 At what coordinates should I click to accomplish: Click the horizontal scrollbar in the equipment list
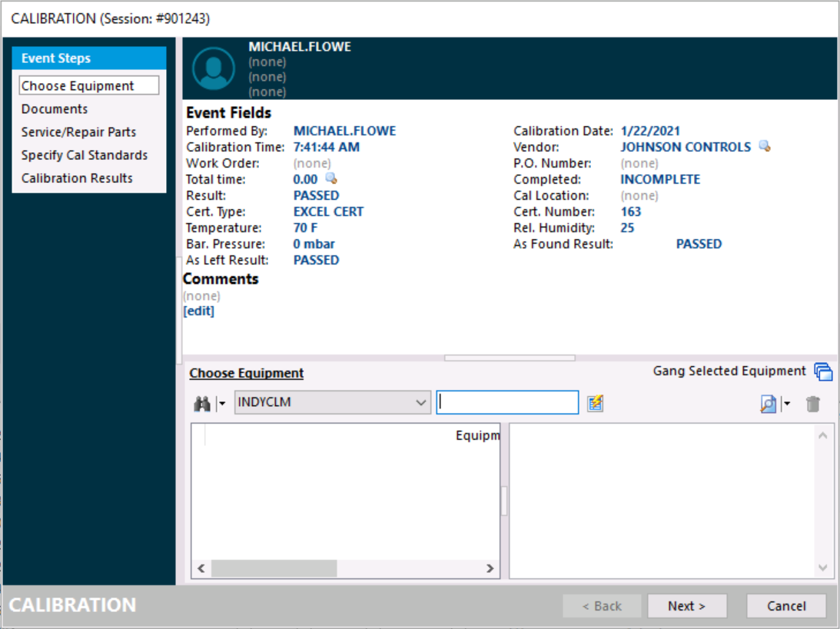(x=274, y=569)
